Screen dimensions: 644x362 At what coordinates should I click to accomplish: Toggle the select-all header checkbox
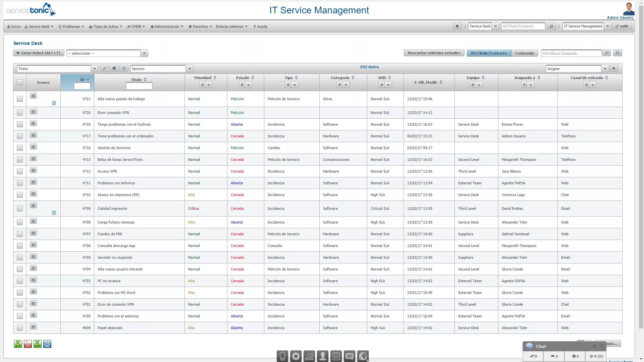(20, 82)
